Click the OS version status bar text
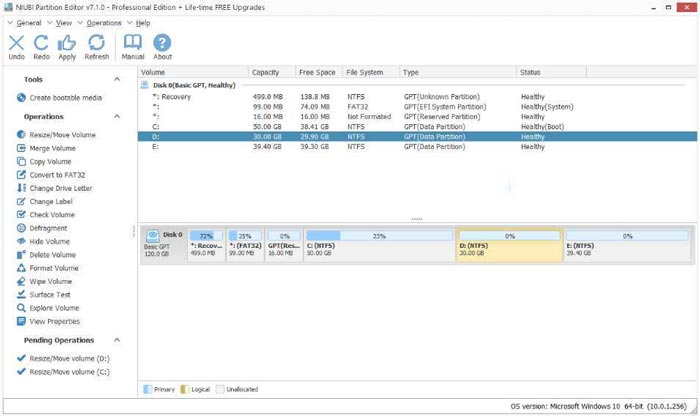700x416 pixels. (x=598, y=406)
